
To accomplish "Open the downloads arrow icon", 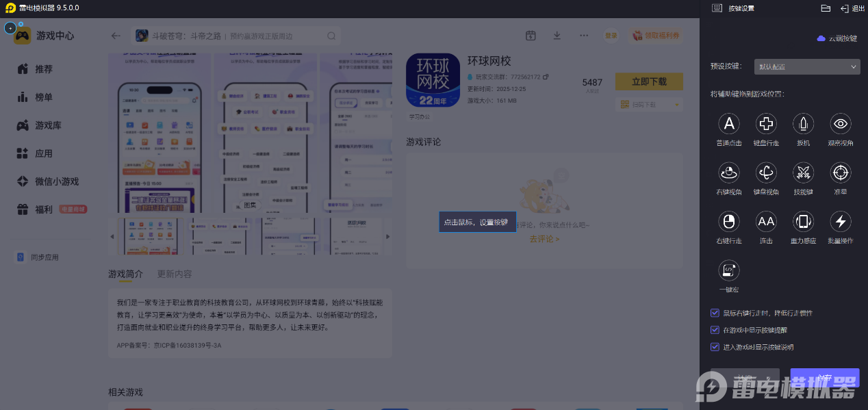I will (x=557, y=36).
